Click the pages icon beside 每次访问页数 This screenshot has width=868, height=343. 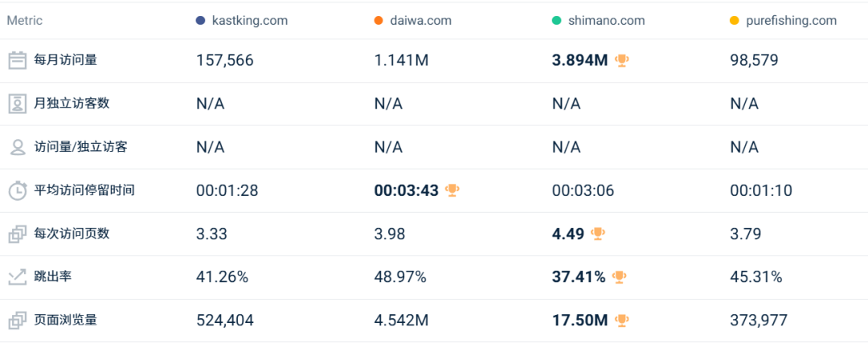coord(17,234)
